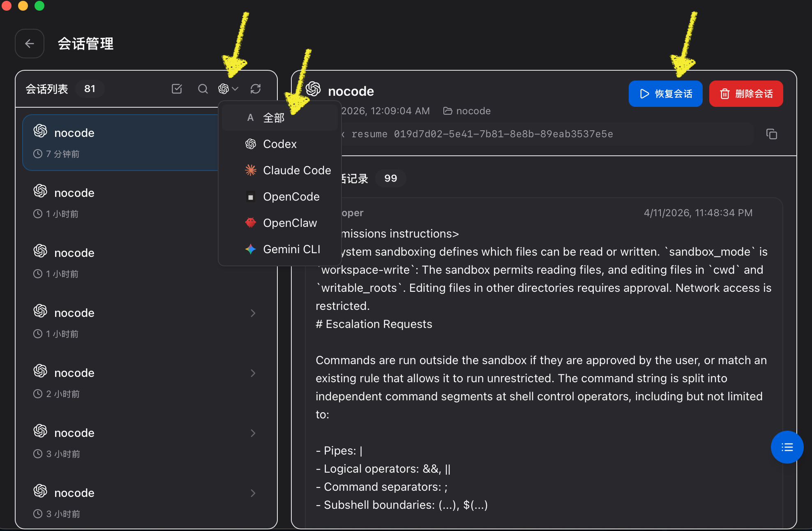Click the '- Pipes: |' line in the message

click(339, 451)
